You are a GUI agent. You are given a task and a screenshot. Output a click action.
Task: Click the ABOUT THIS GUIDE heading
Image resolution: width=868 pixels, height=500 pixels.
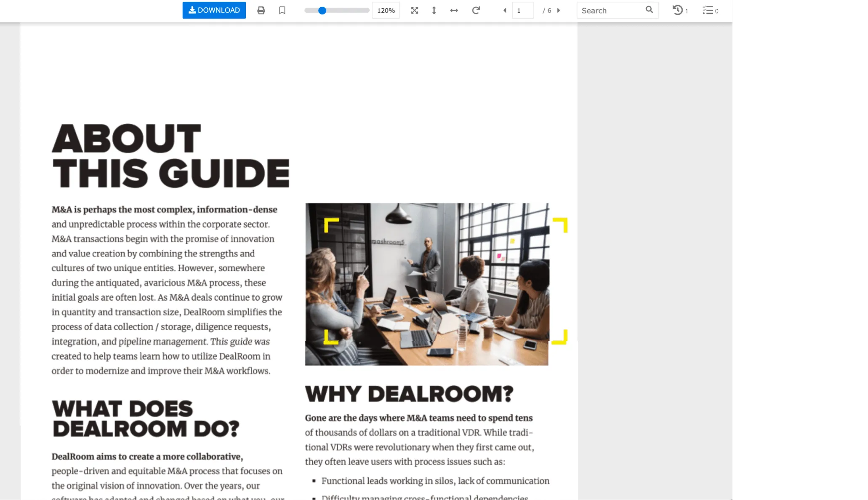pyautogui.click(x=170, y=155)
